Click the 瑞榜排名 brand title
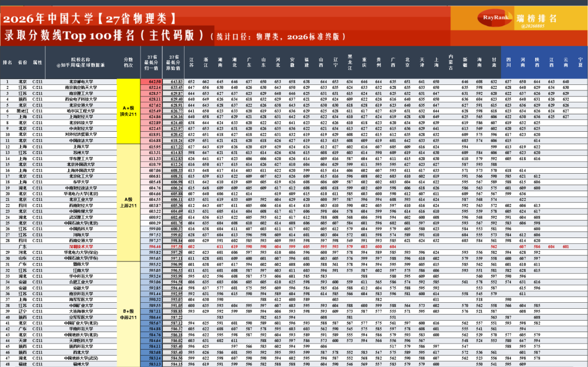The width and height of the screenshot is (588, 367). pyautogui.click(x=537, y=19)
